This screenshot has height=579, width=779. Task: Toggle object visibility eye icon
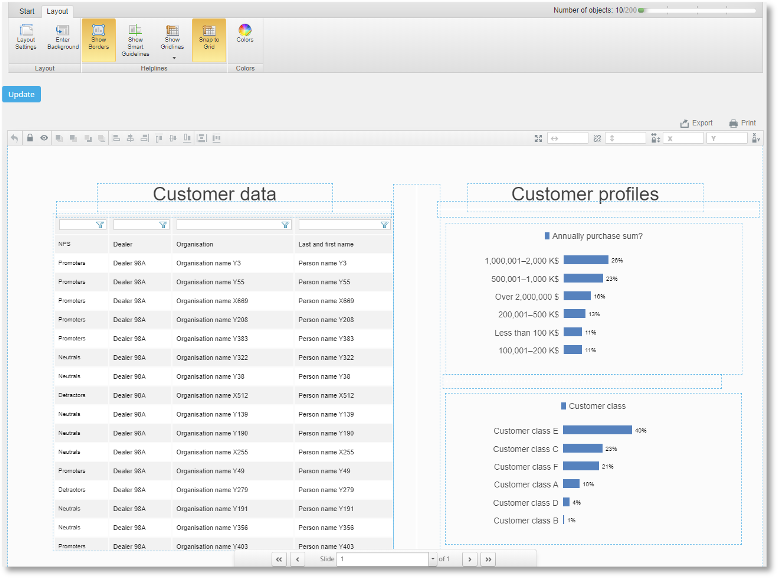tap(44, 138)
